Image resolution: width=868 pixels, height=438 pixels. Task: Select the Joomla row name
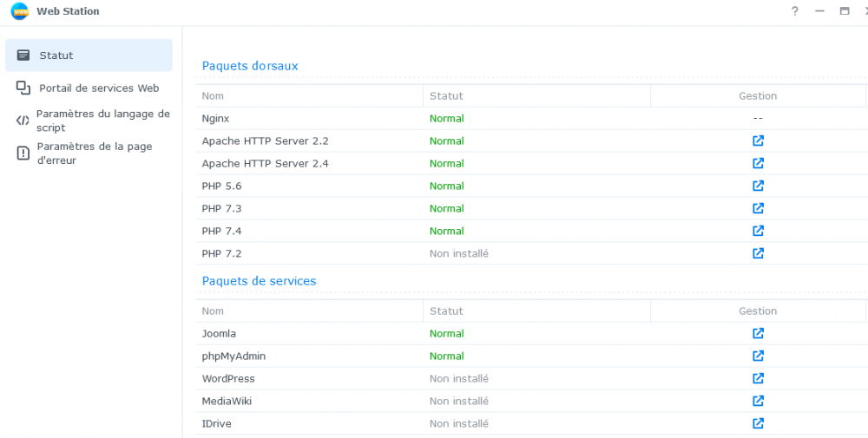click(220, 333)
